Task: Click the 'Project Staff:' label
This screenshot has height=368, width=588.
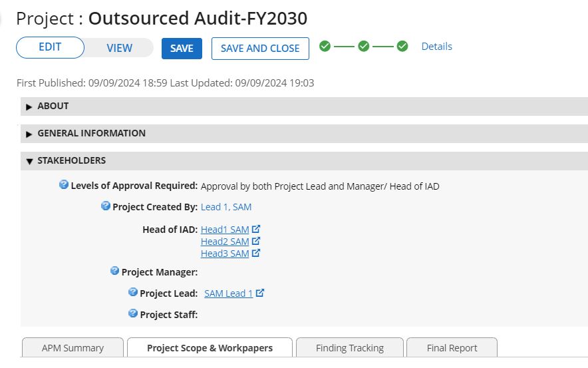Action: coord(169,314)
